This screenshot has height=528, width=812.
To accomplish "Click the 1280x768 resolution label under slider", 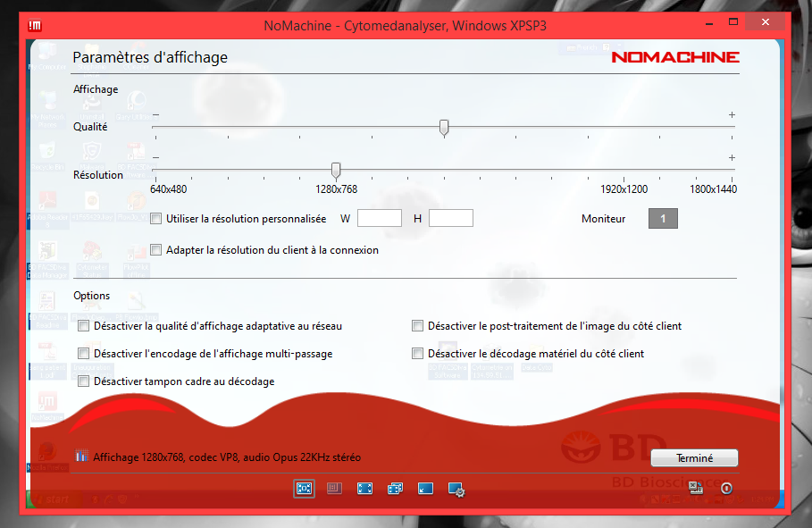I will coord(336,189).
